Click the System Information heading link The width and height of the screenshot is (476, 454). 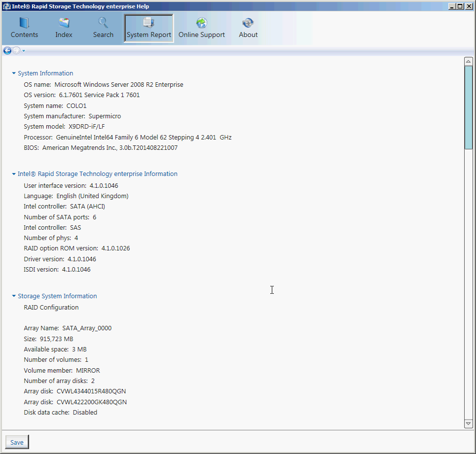click(45, 73)
